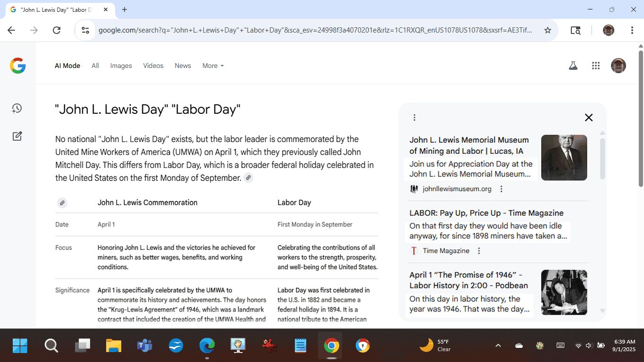This screenshot has width=644, height=362.
Task: Click the link icon in the table header
Action: point(62,203)
